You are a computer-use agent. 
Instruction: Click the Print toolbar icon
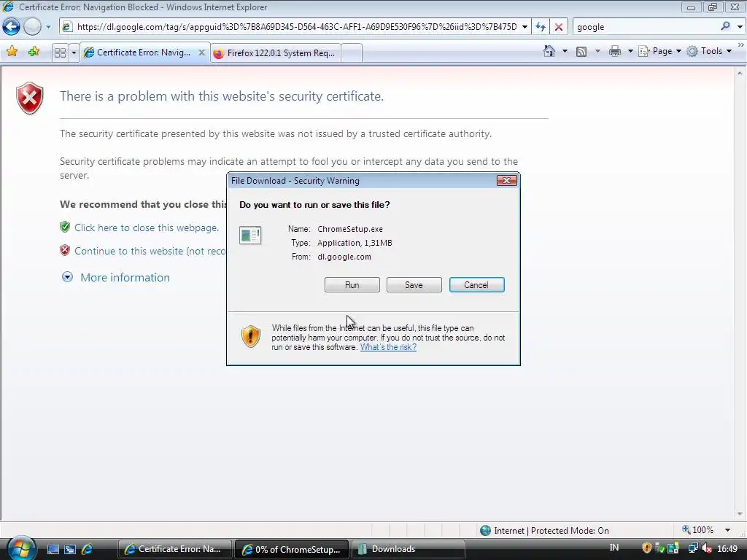[x=615, y=52]
